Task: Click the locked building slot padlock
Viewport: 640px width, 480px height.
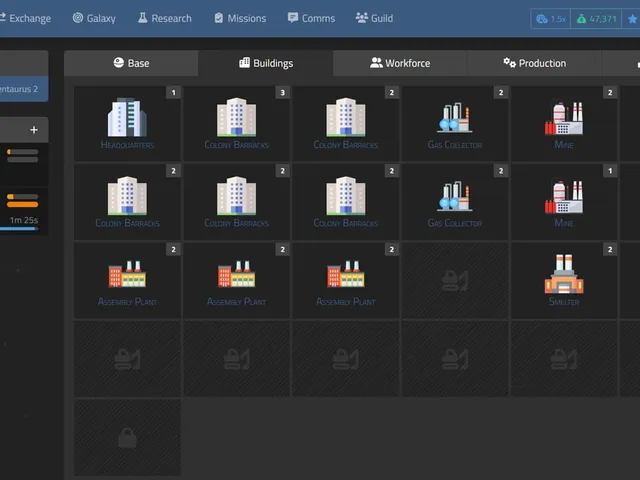Action: tap(127, 438)
